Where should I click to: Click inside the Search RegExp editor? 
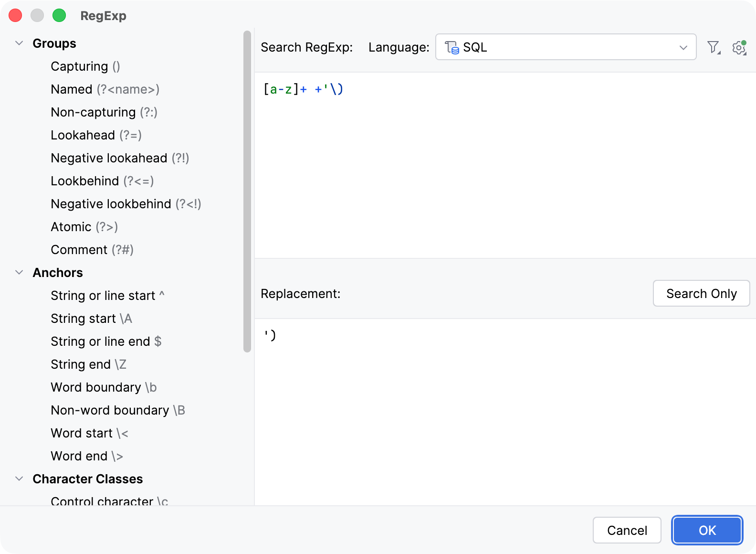[505, 165]
